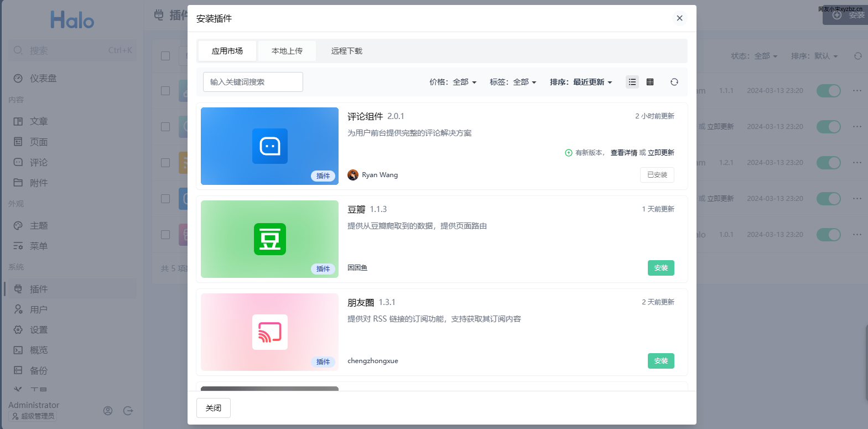Check the first plugin row checkbox

click(165, 91)
